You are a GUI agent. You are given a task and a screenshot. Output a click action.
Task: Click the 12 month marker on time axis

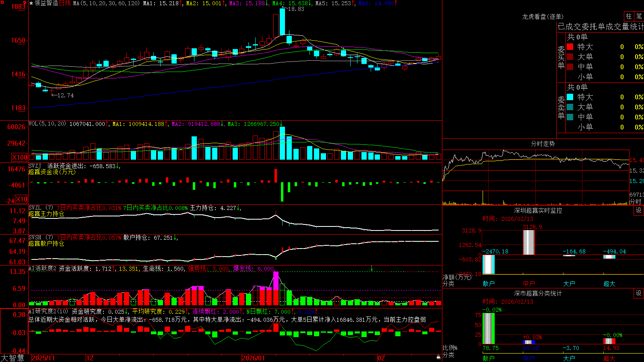(90, 358)
